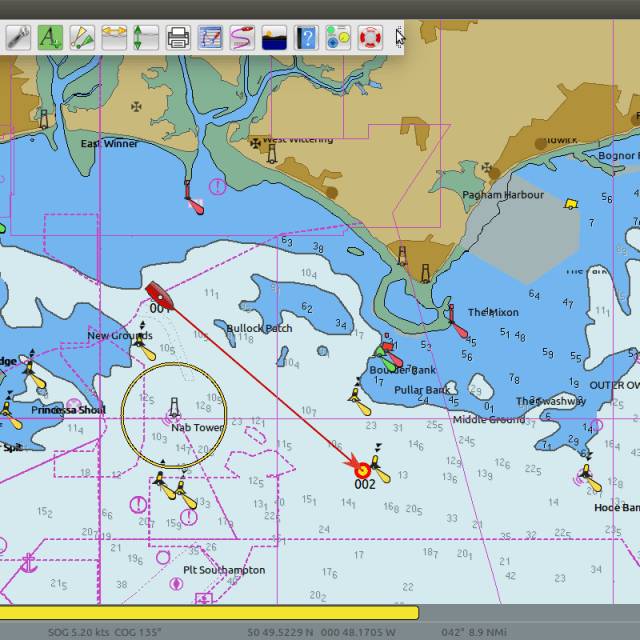640x640 pixels.
Task: Drop a Man Overboard lifebuoy mark
Action: point(370,38)
